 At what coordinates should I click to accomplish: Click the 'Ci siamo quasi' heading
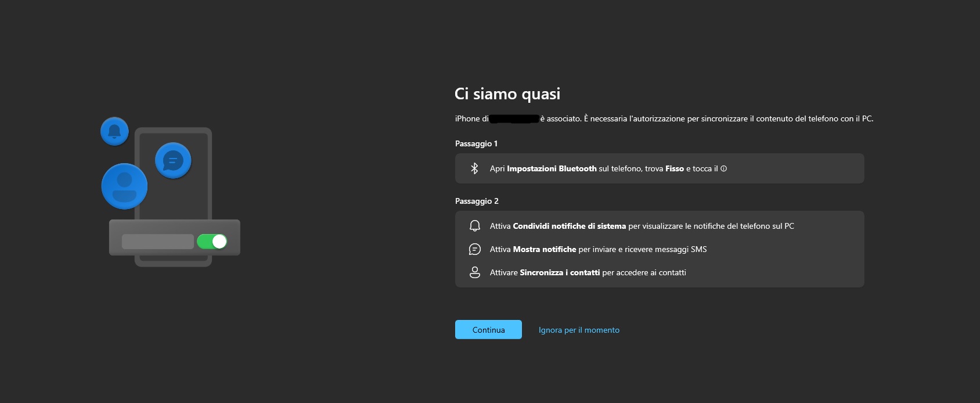507,94
